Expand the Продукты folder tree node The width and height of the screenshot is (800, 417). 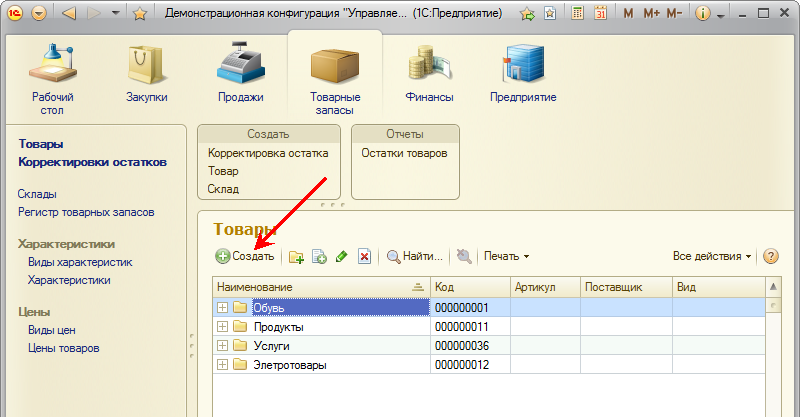(x=222, y=327)
